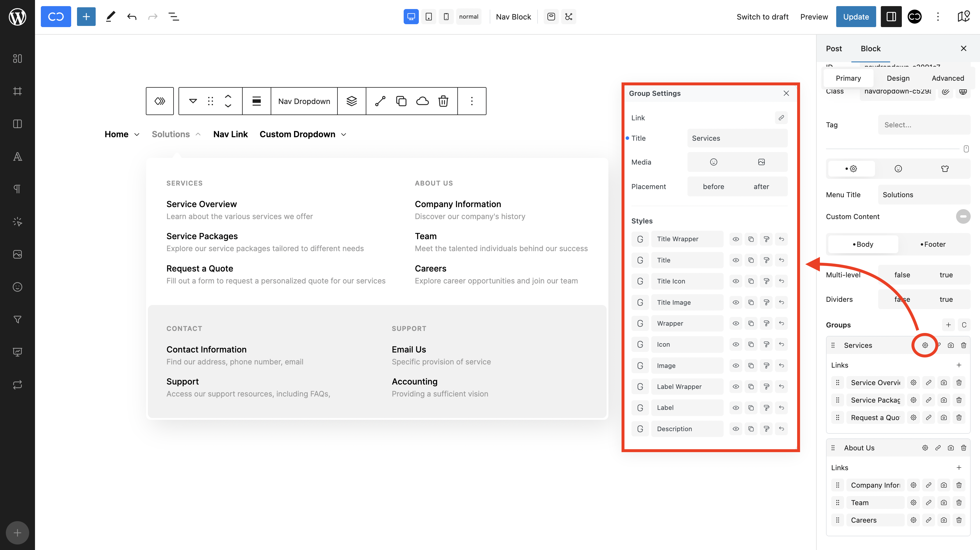This screenshot has width=980, height=550.
Task: Toggle visibility eye for Title Wrapper style
Action: [736, 239]
